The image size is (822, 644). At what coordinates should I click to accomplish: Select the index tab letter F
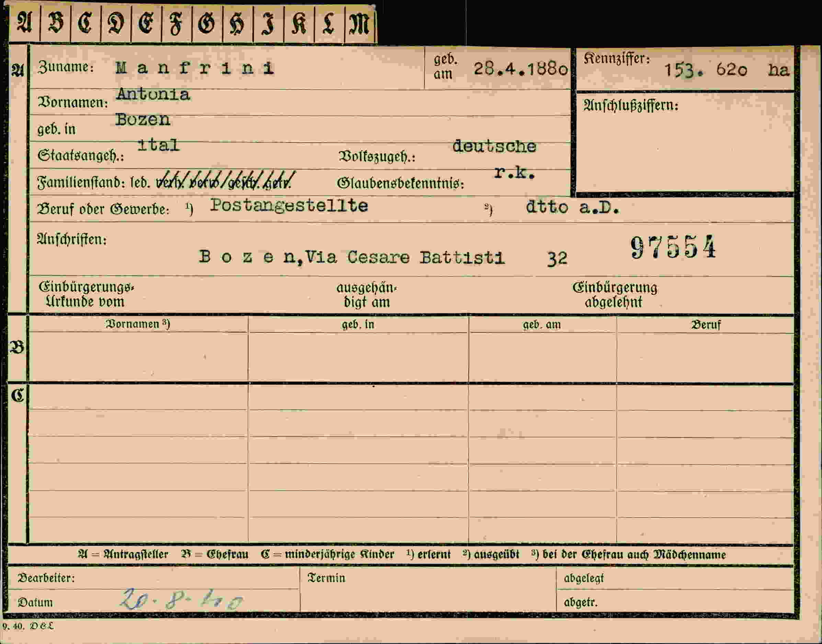pos(176,24)
